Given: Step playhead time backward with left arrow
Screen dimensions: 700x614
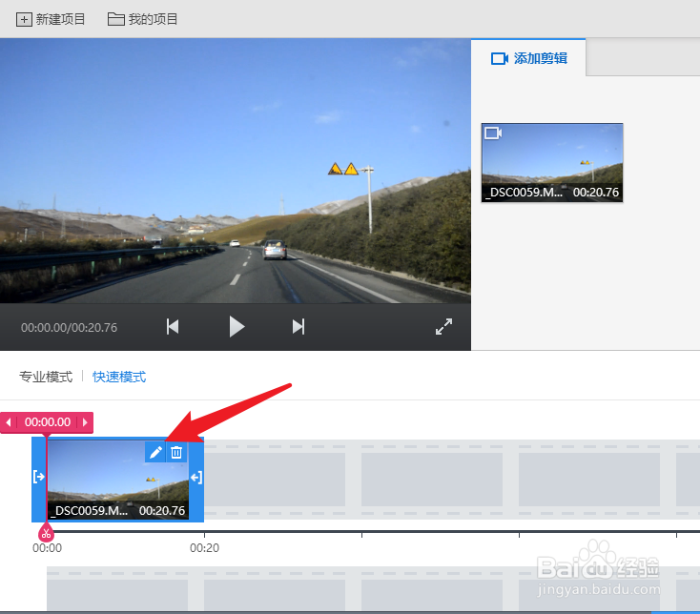Looking at the screenshot, I should pyautogui.click(x=8, y=422).
